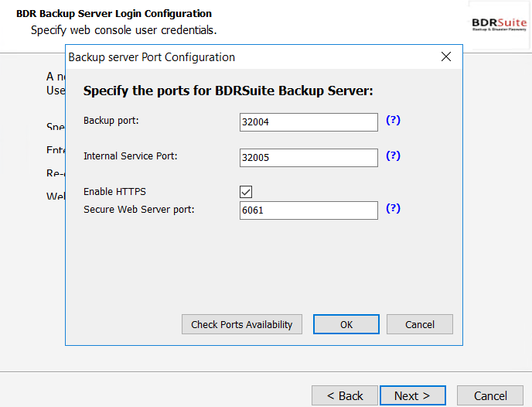Click the Internal Service Port label
Screen dimensions: 532x407
coord(131,156)
